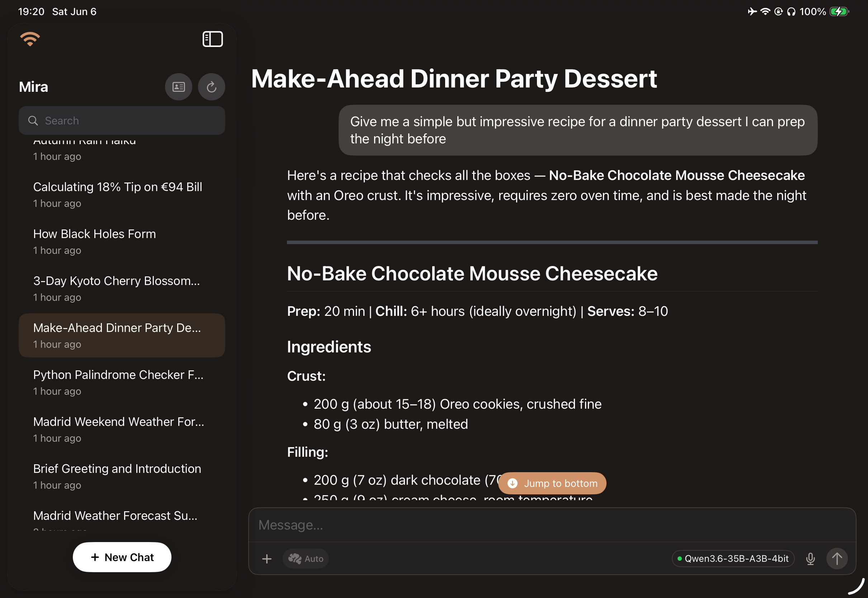Image resolution: width=868 pixels, height=598 pixels.
Task: Tap the search magnifier icon
Action: [x=33, y=121]
